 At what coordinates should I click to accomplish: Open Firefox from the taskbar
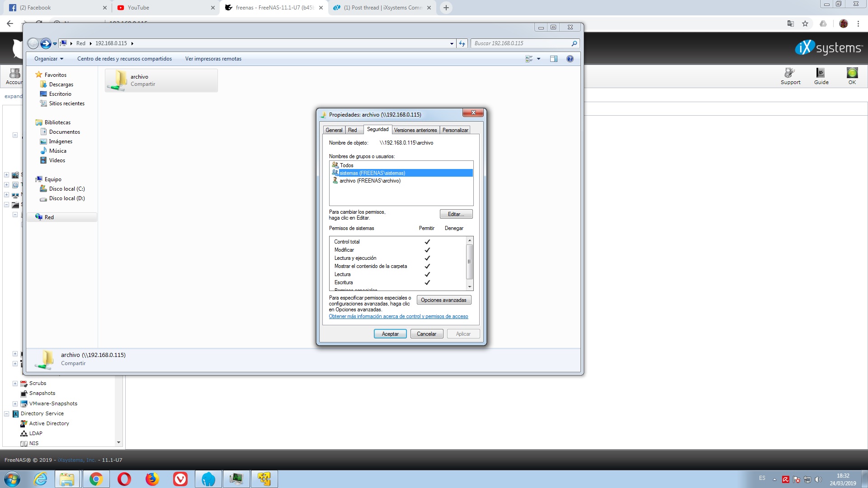pyautogui.click(x=152, y=479)
